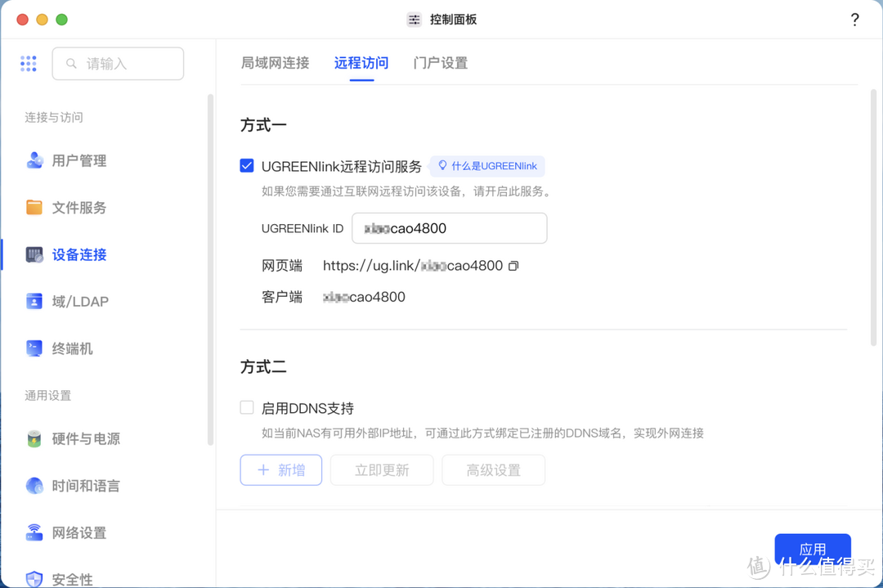Open 网络设置 in the sidebar
The width and height of the screenshot is (883, 588).
pyautogui.click(x=79, y=533)
